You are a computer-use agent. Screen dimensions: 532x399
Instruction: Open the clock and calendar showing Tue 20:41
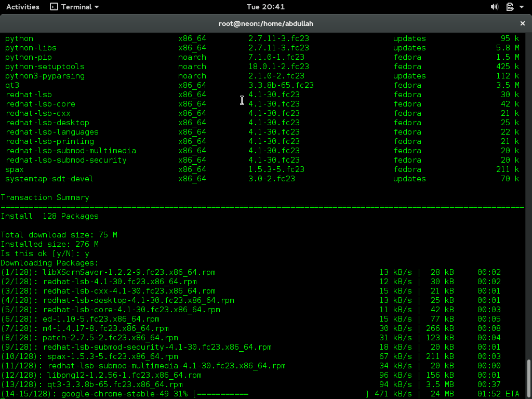pos(265,7)
